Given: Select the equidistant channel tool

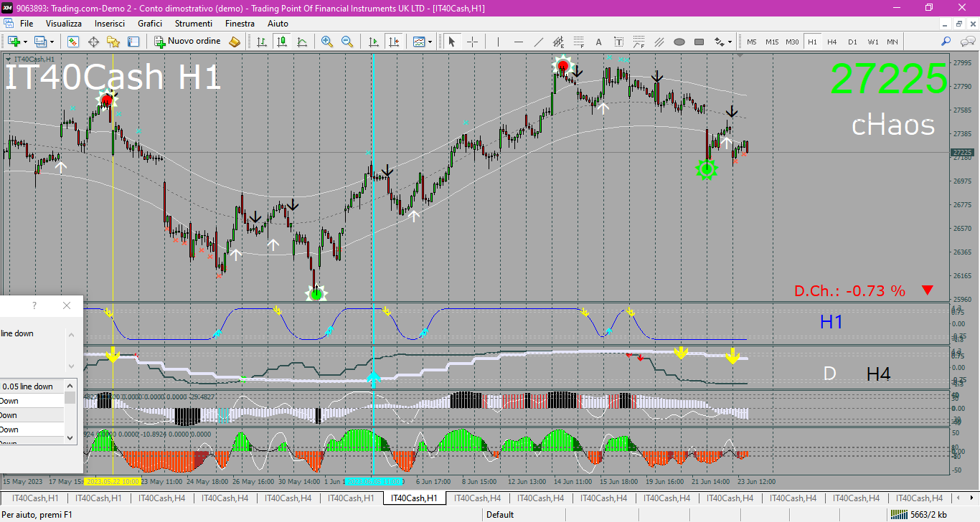Looking at the screenshot, I should (x=558, y=42).
